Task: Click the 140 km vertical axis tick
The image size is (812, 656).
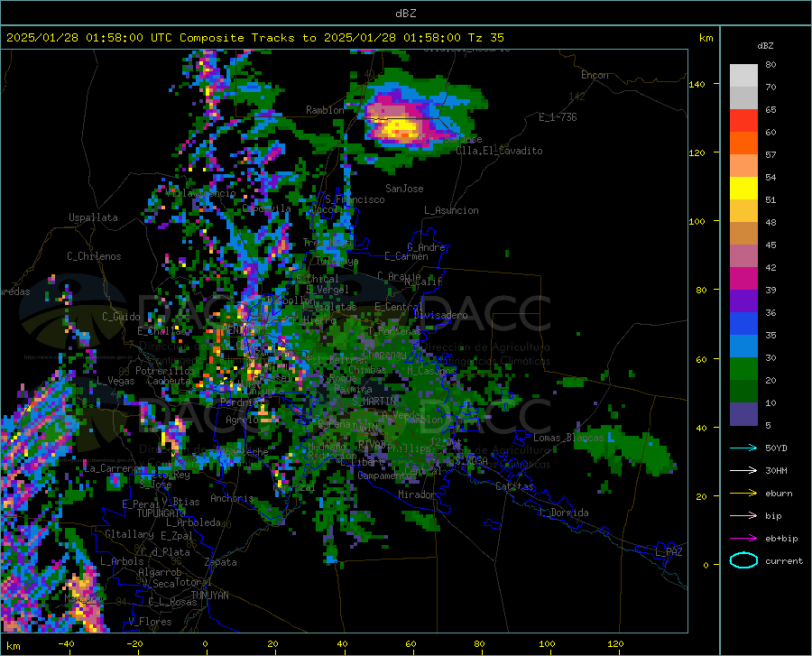Action: point(697,85)
